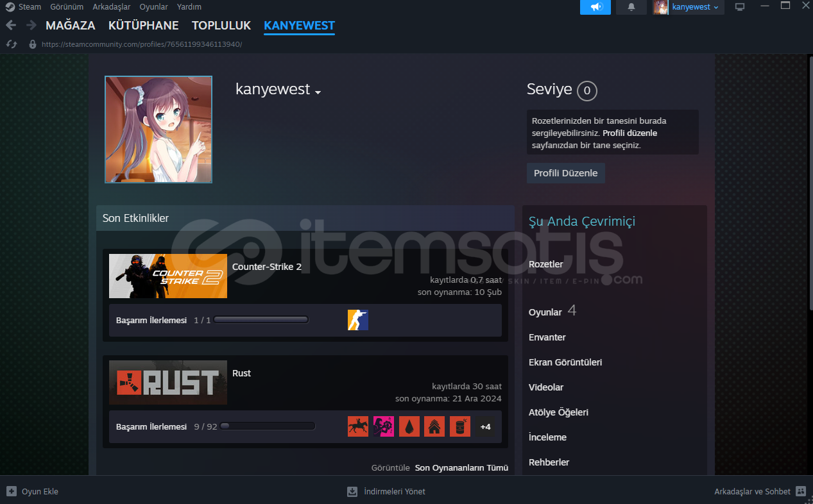Open the Oyunlar 4 sidebar link

pyautogui.click(x=552, y=312)
